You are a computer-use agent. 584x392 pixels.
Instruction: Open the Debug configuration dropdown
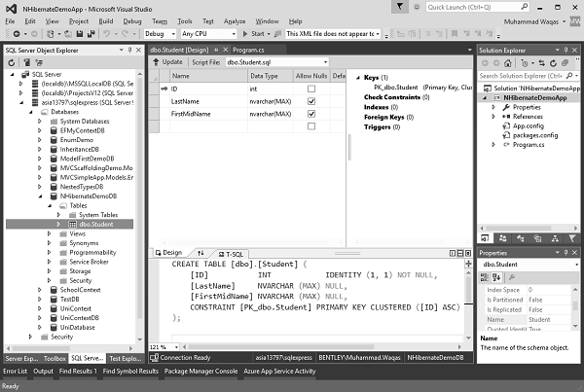pyautogui.click(x=160, y=34)
